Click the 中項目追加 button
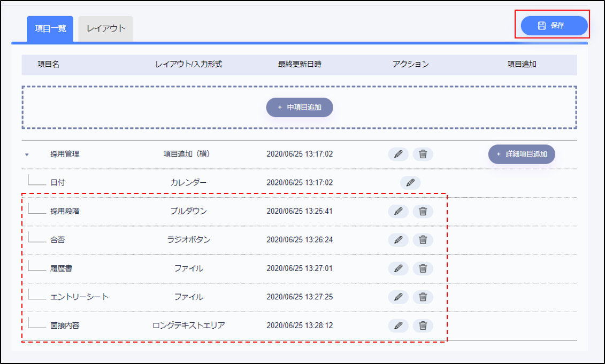The width and height of the screenshot is (605, 364). pos(300,107)
